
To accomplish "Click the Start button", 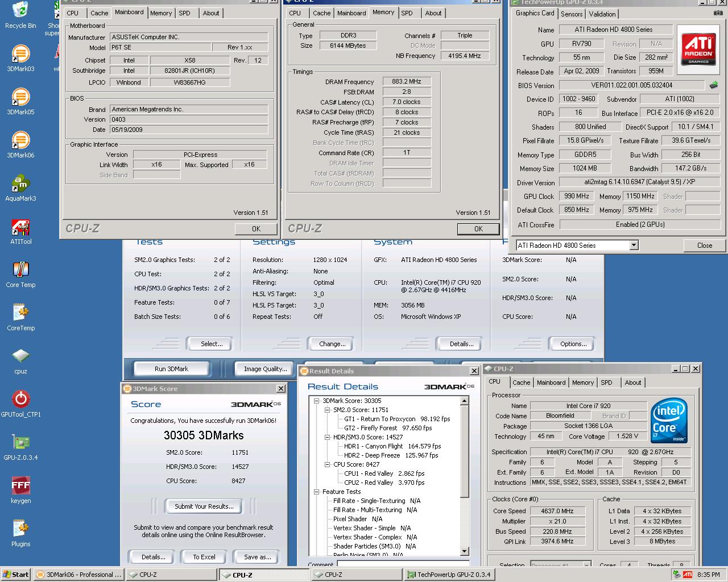I will click(16, 575).
